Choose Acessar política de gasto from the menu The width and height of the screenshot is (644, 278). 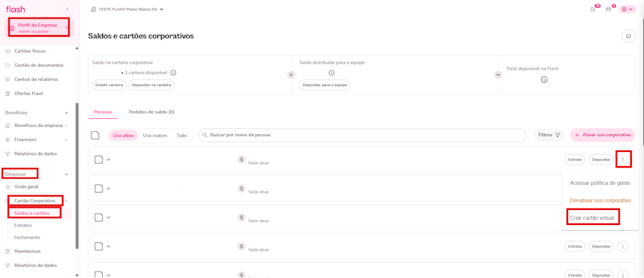click(x=600, y=183)
